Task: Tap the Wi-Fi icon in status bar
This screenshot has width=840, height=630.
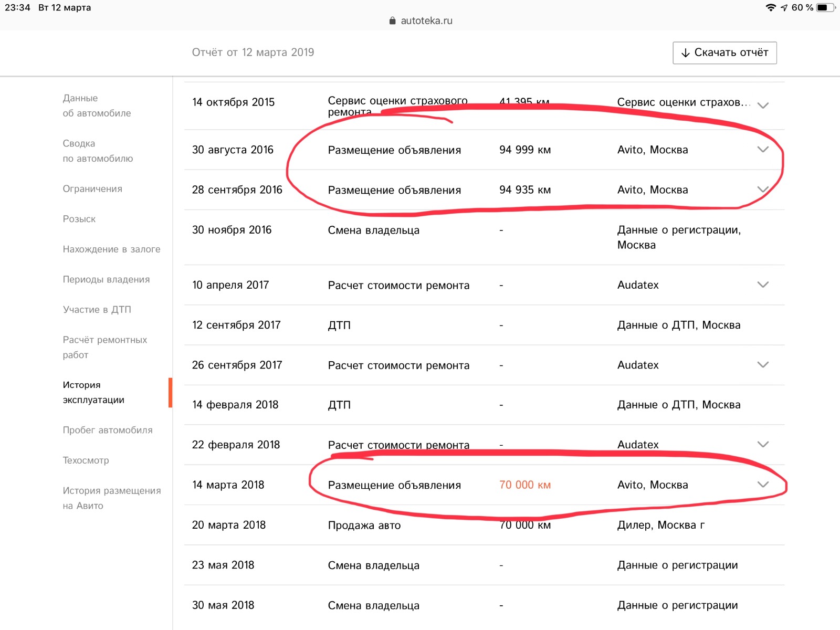Action: 770,7
